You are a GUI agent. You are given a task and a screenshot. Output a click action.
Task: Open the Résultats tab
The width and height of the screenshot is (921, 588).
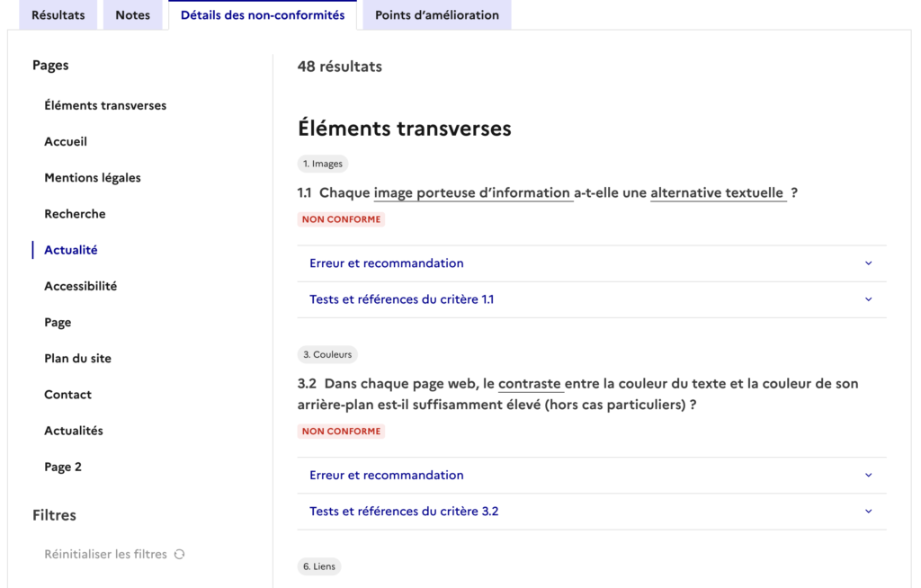pyautogui.click(x=58, y=15)
